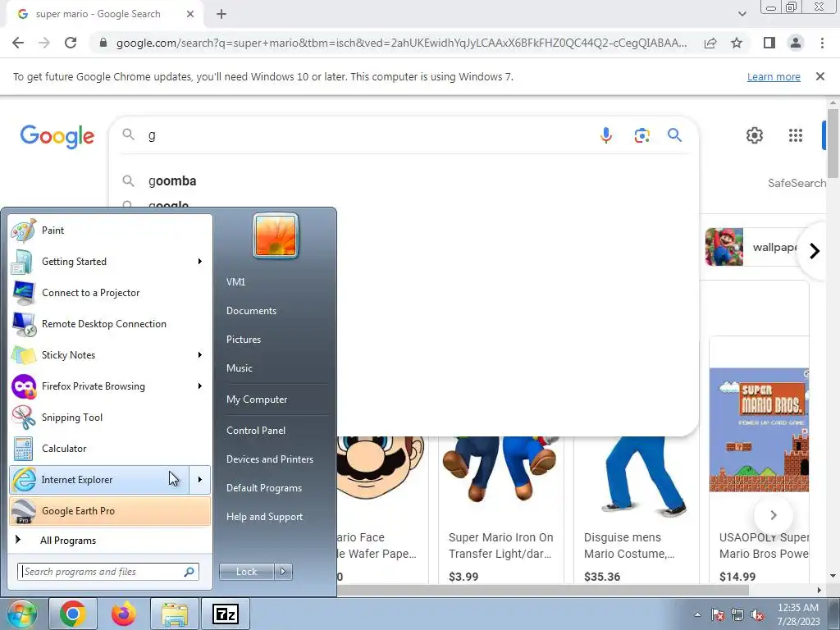Click the voice search microphone icon

click(x=606, y=135)
